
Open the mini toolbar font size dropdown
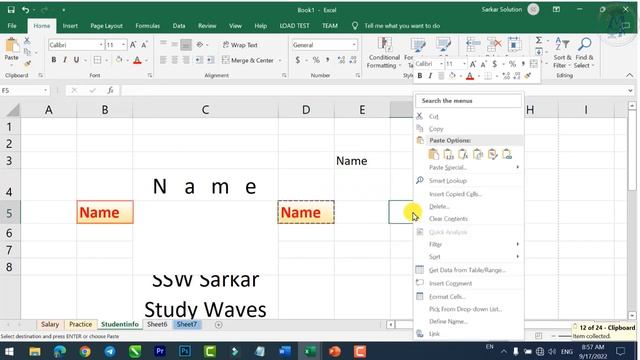464,64
